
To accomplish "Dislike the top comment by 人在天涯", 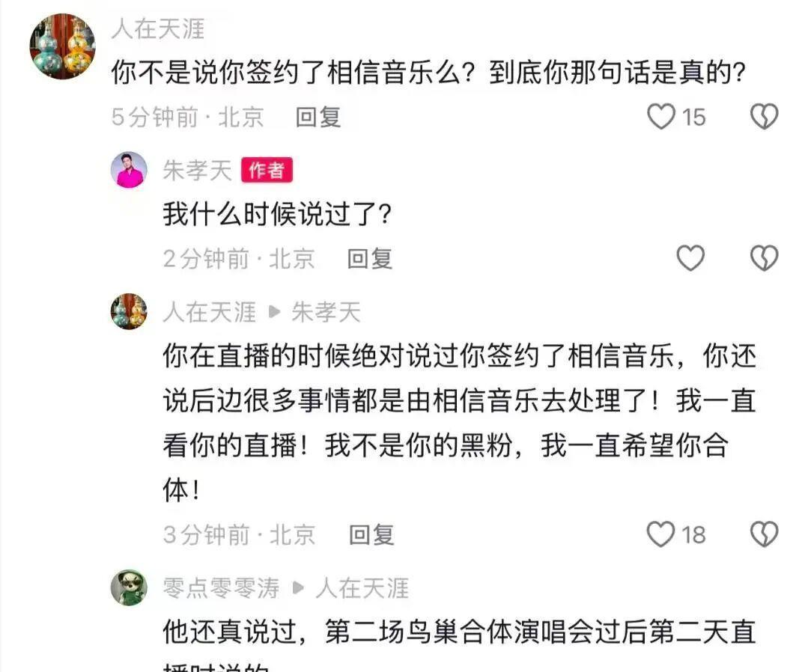I will [764, 117].
